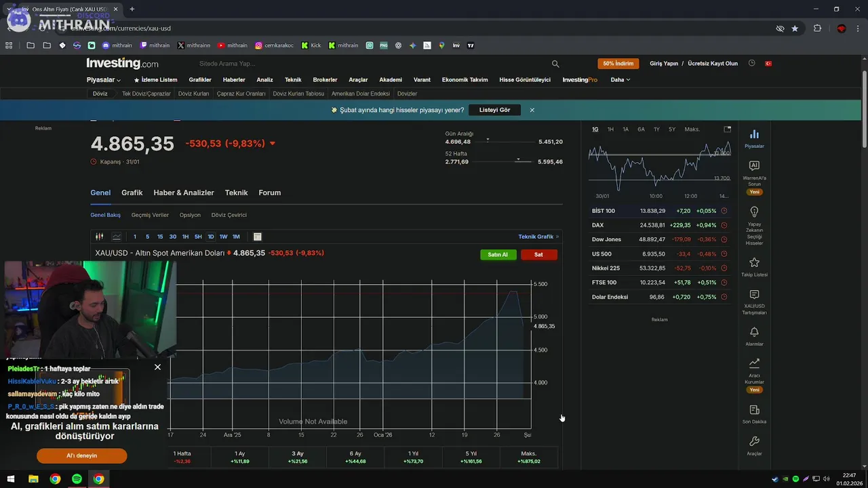Open the Ekonomik Takvim menu
868x488 pixels.
pyautogui.click(x=465, y=79)
